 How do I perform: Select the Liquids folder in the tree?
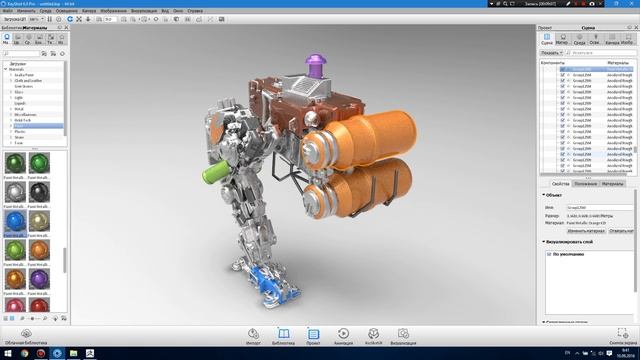click(20, 104)
